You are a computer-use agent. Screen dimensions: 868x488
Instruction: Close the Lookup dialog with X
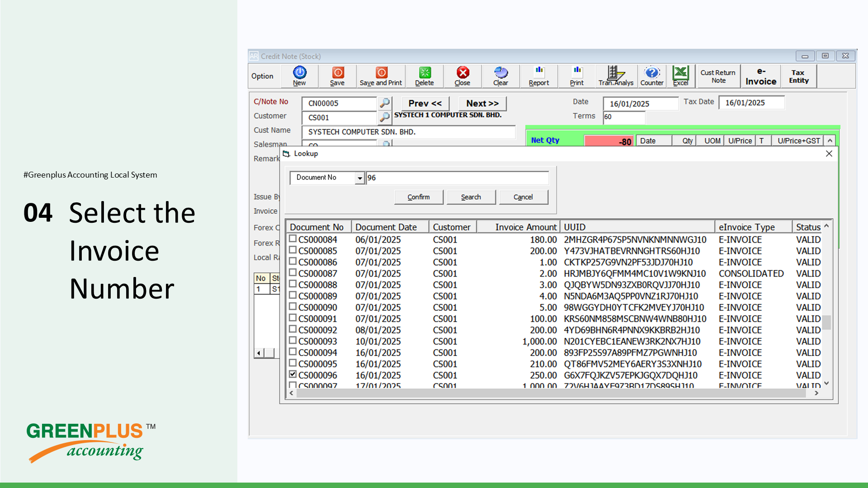pyautogui.click(x=829, y=154)
